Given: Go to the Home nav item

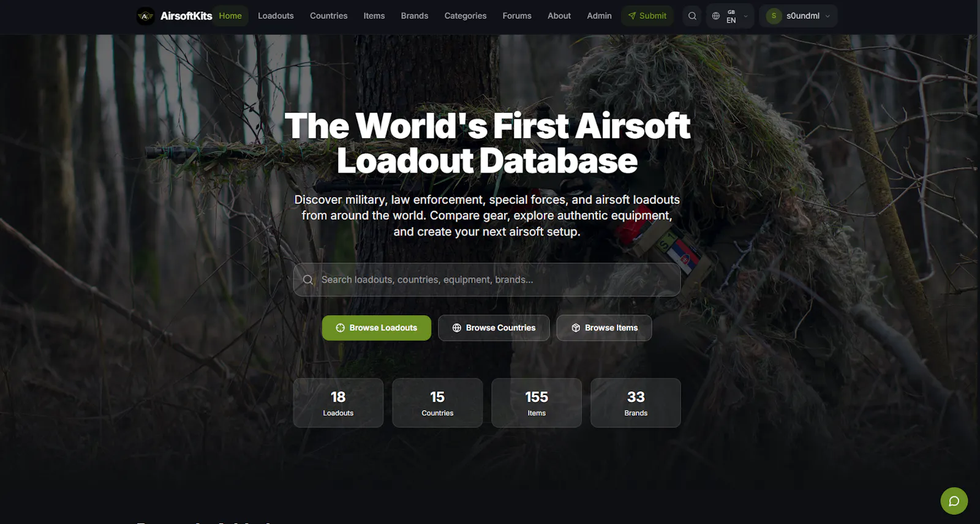Looking at the screenshot, I should pos(230,16).
